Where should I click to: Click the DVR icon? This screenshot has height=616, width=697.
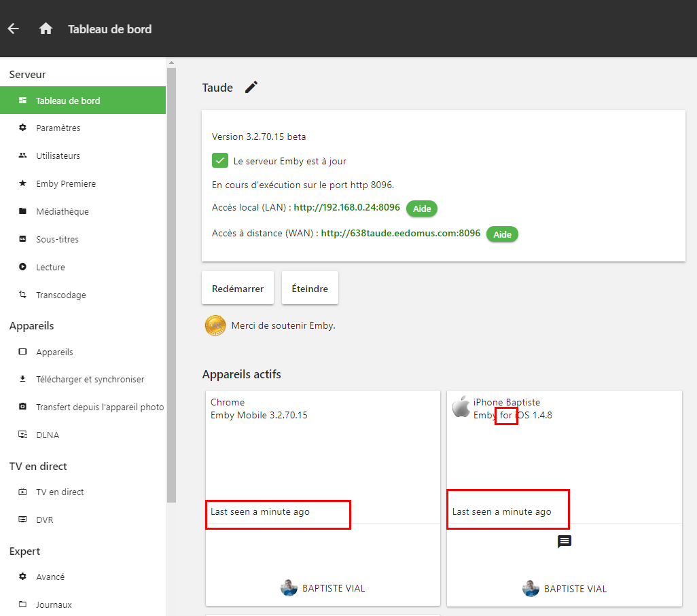(22, 519)
